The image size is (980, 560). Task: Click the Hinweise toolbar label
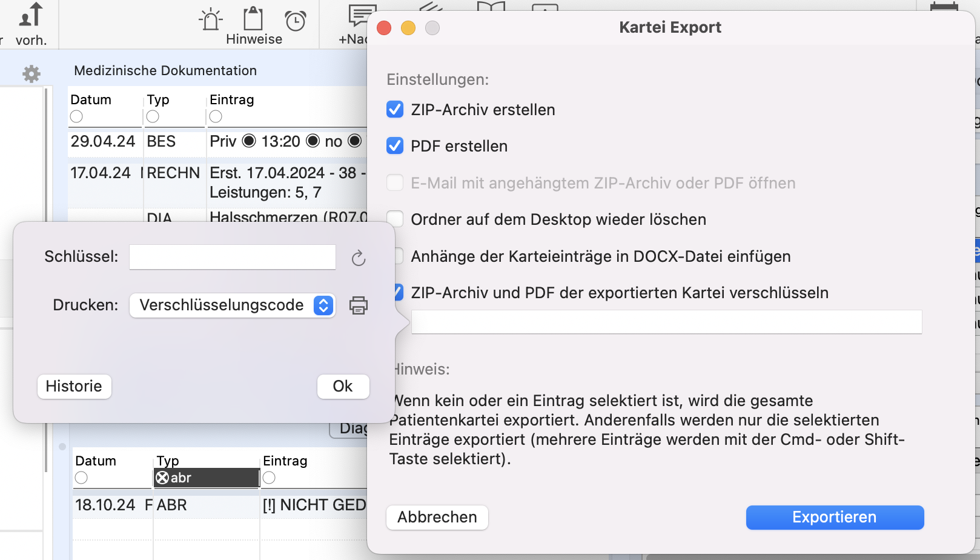click(254, 39)
